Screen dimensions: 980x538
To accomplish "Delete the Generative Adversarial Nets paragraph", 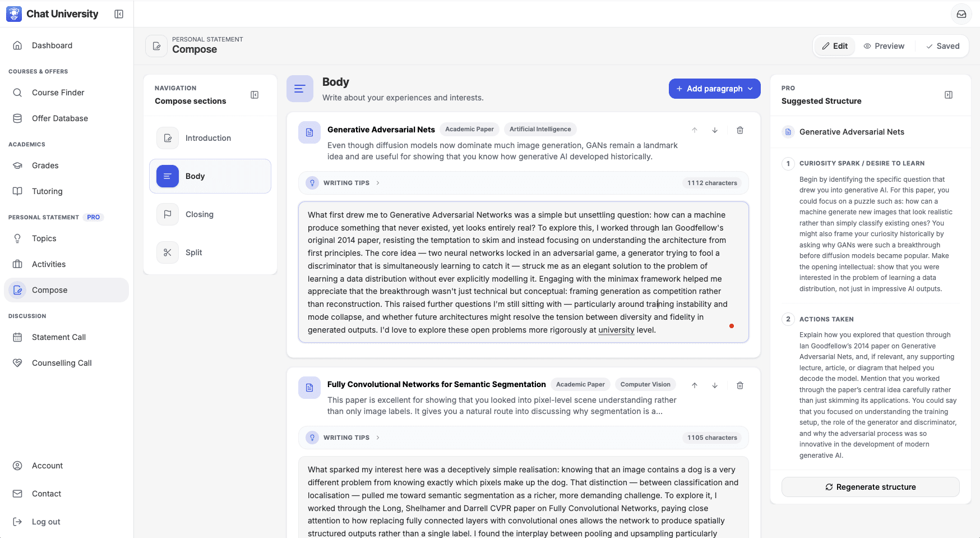I will (740, 130).
